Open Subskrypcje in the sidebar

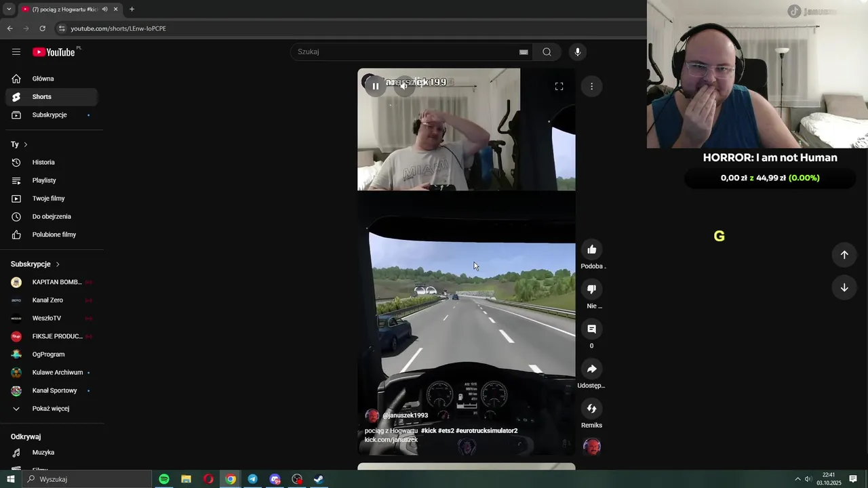(52, 115)
